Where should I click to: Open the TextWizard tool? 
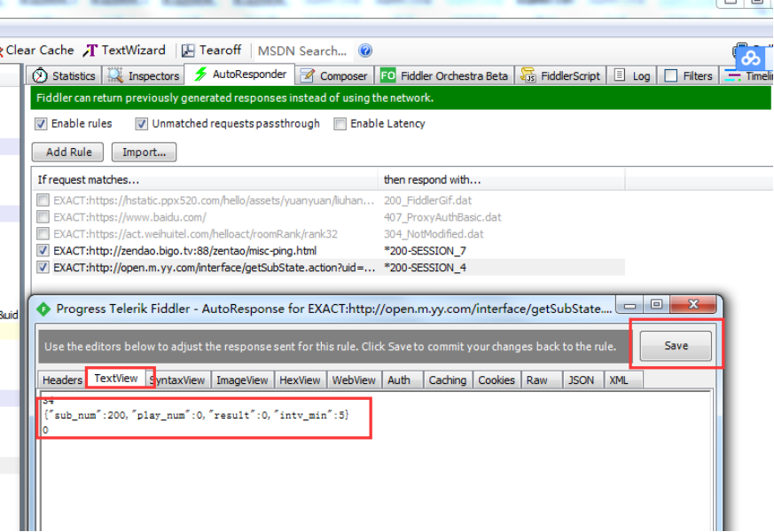click(124, 51)
